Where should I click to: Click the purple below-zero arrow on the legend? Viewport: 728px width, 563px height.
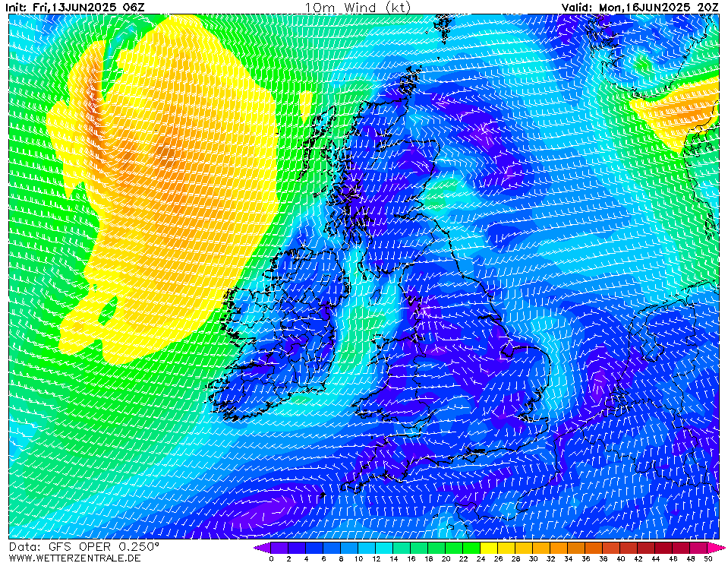pyautogui.click(x=262, y=548)
